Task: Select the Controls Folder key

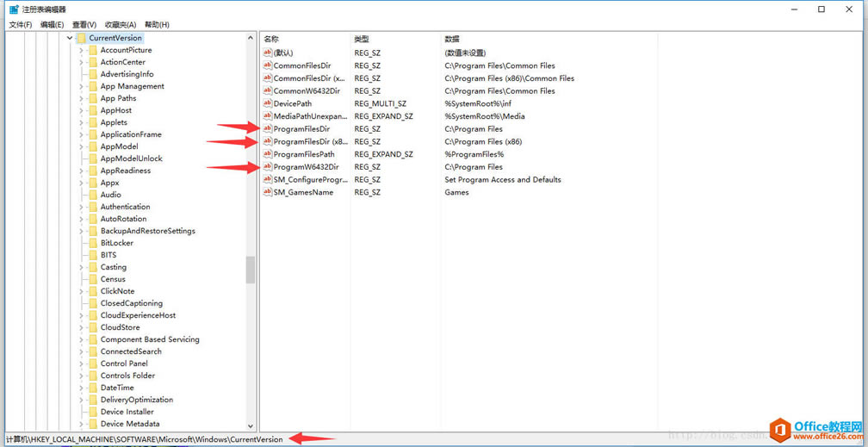Action: (127, 376)
